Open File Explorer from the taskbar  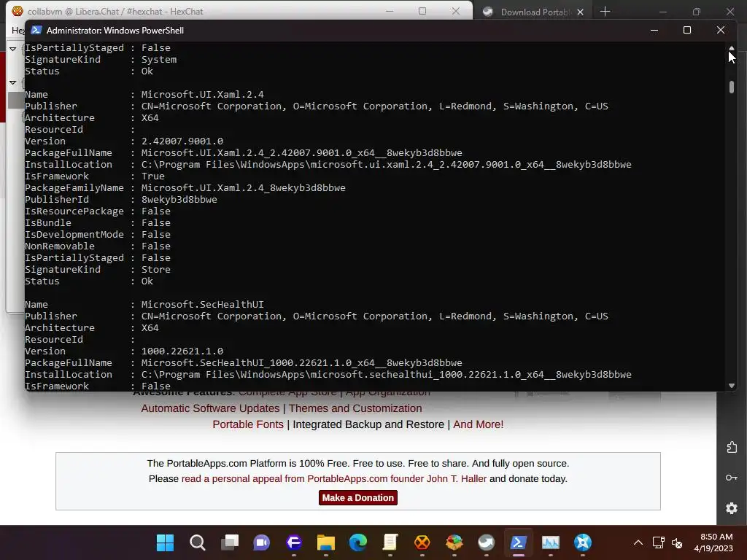coord(326,542)
